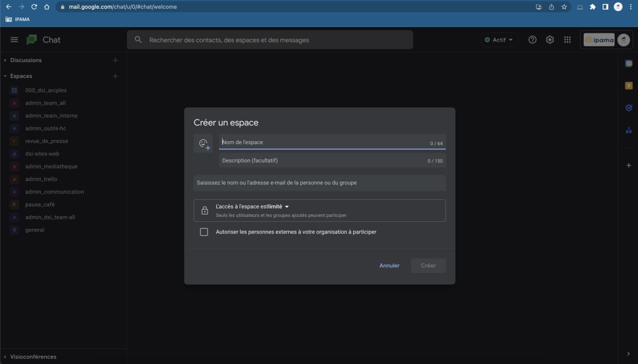
Task: Check Autoriser les personnes externes checkbox
Action: point(204,232)
